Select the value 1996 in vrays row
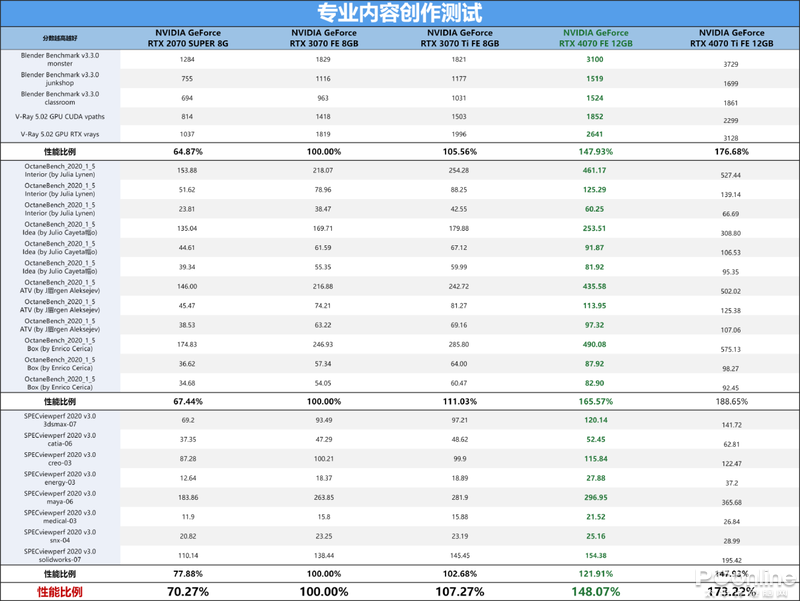 coord(459,135)
